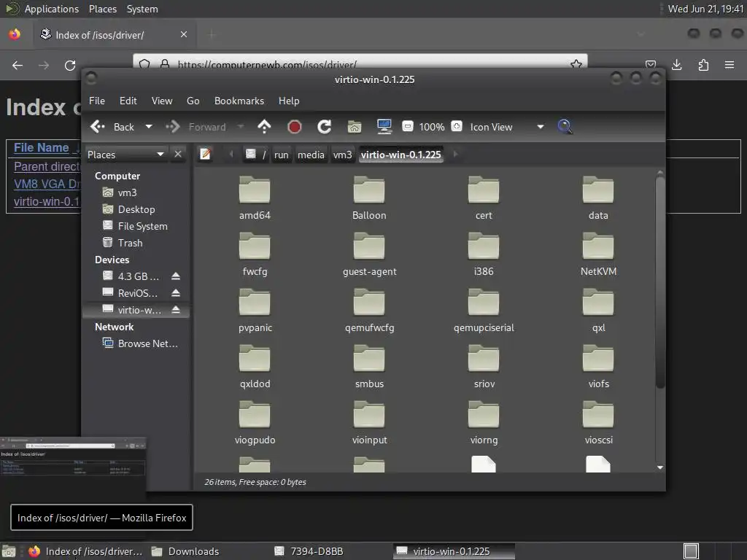Select the guest-agent folder

(369, 254)
